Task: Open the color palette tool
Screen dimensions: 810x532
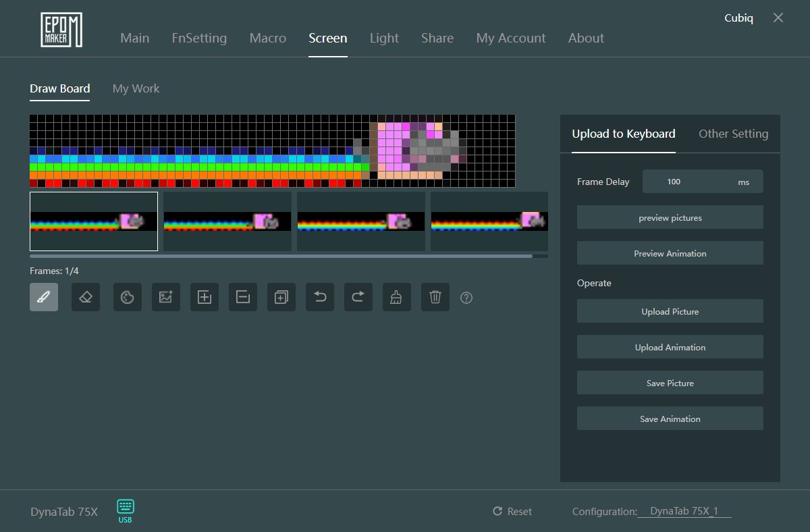Action: [x=128, y=297]
